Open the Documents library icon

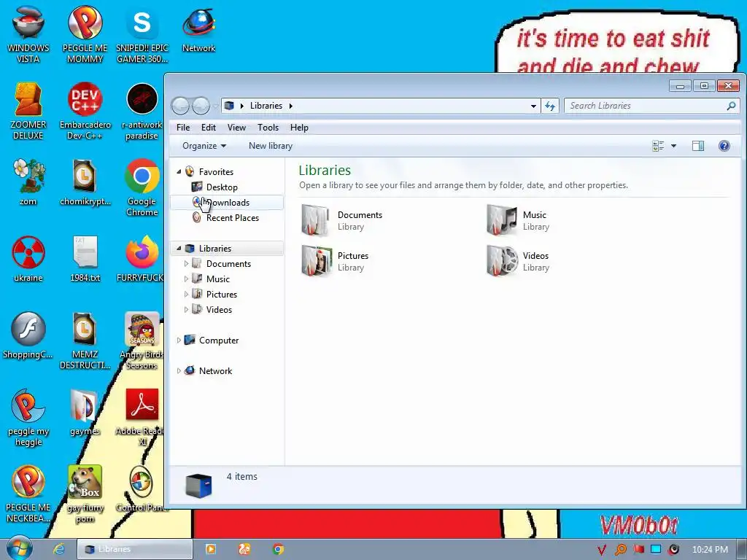(315, 220)
